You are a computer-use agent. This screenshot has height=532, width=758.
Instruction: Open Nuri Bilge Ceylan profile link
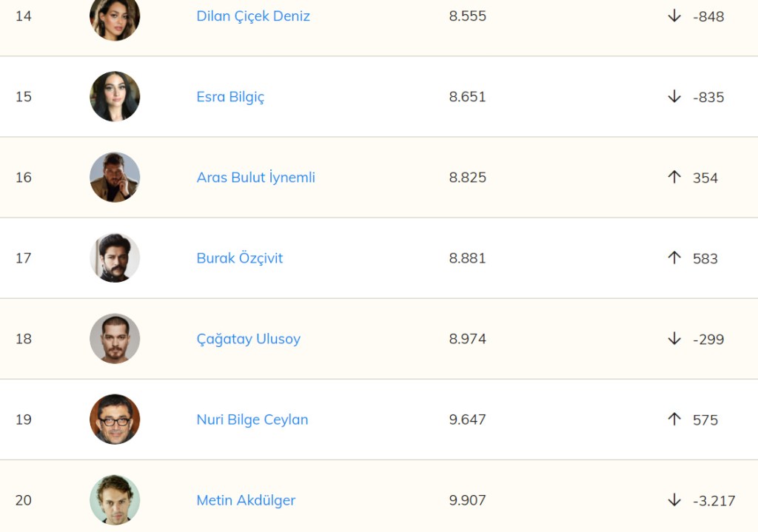(252, 420)
